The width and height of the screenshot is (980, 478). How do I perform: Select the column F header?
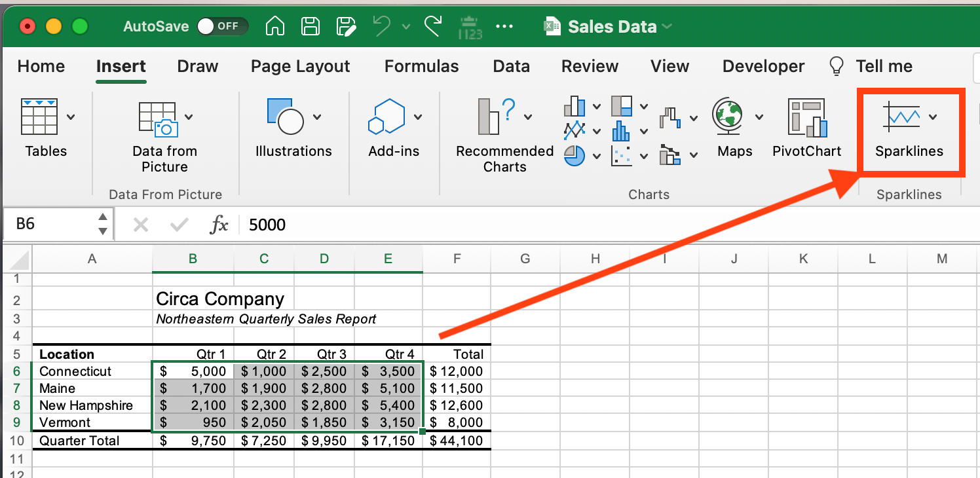point(457,259)
